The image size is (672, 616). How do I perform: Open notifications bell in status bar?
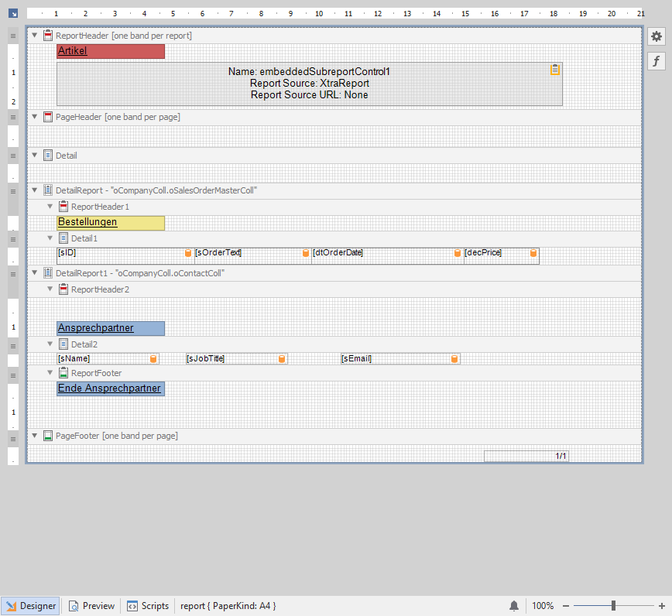pos(514,606)
